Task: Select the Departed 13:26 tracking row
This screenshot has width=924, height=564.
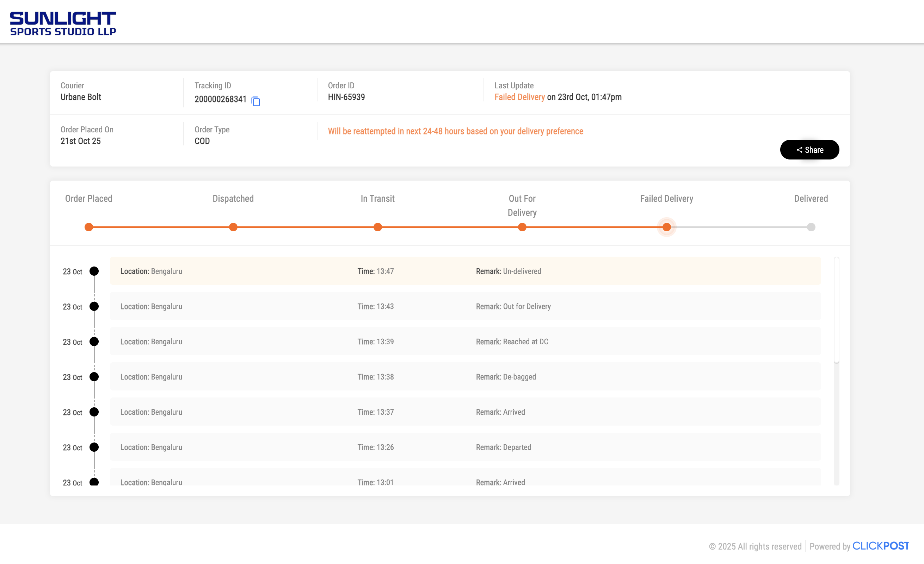Action: tap(465, 447)
